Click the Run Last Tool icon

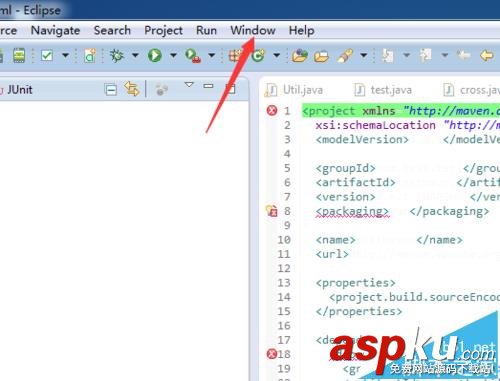193,56
